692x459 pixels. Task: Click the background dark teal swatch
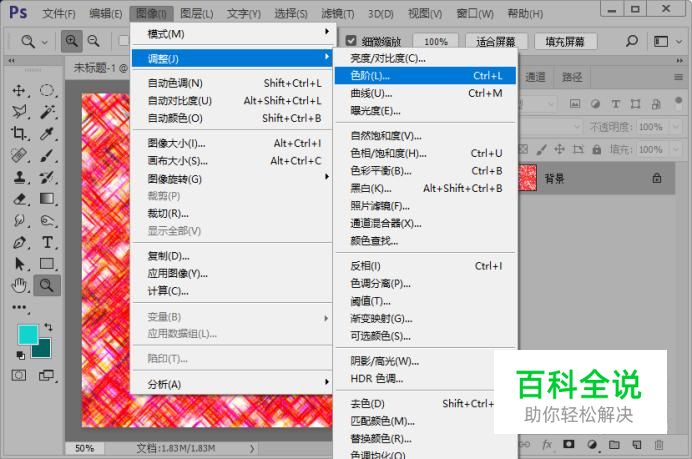pyautogui.click(x=43, y=350)
